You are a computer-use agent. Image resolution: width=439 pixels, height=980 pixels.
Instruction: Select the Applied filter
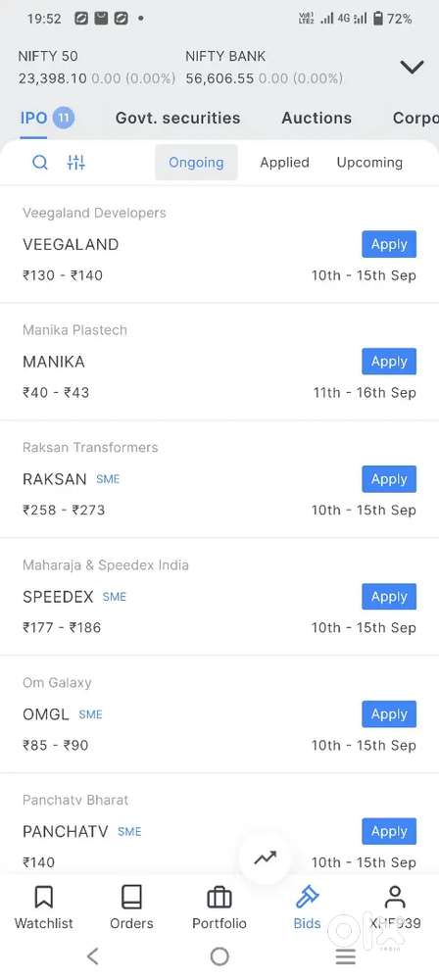coord(284,163)
